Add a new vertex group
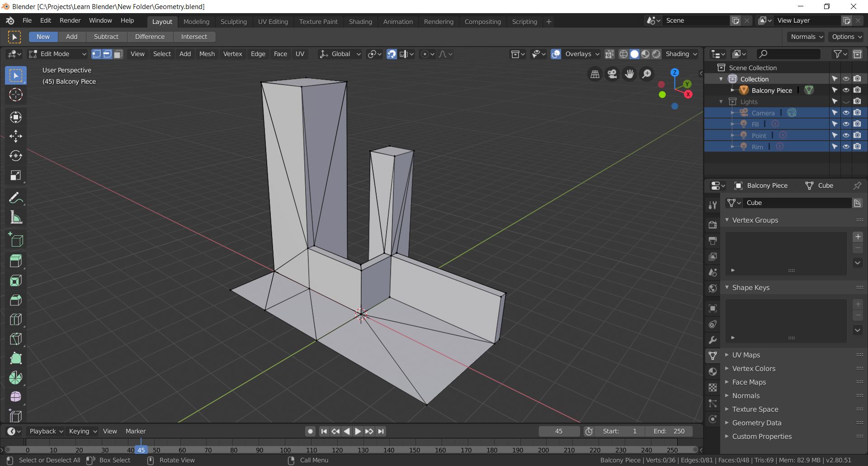The image size is (868, 466). click(858, 237)
